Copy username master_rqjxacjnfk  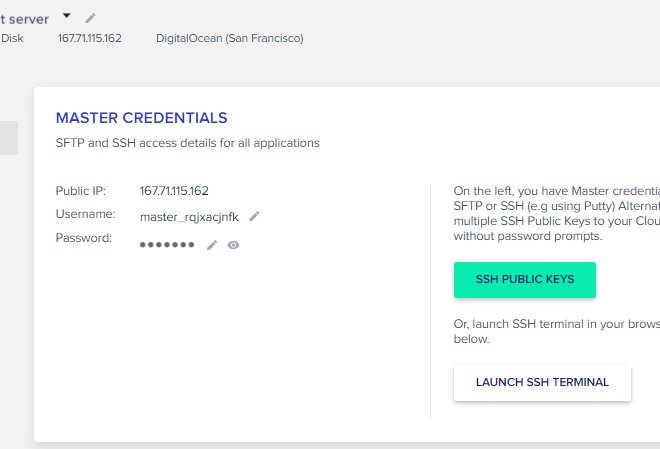(x=189, y=217)
